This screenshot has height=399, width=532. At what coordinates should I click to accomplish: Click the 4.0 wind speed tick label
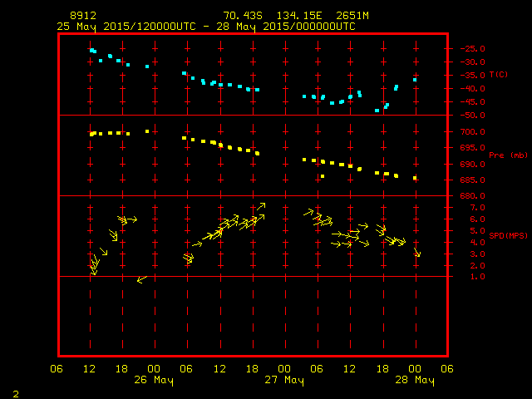click(477, 243)
